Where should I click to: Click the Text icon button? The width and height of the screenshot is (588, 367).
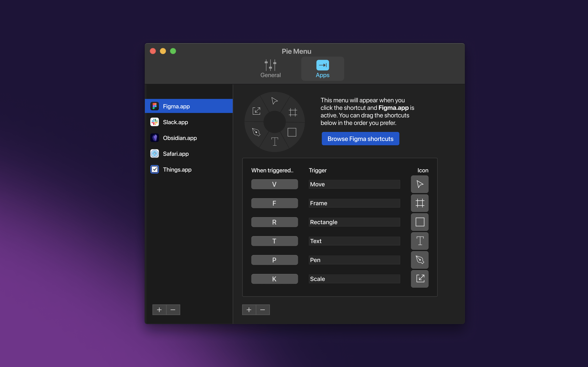point(420,241)
